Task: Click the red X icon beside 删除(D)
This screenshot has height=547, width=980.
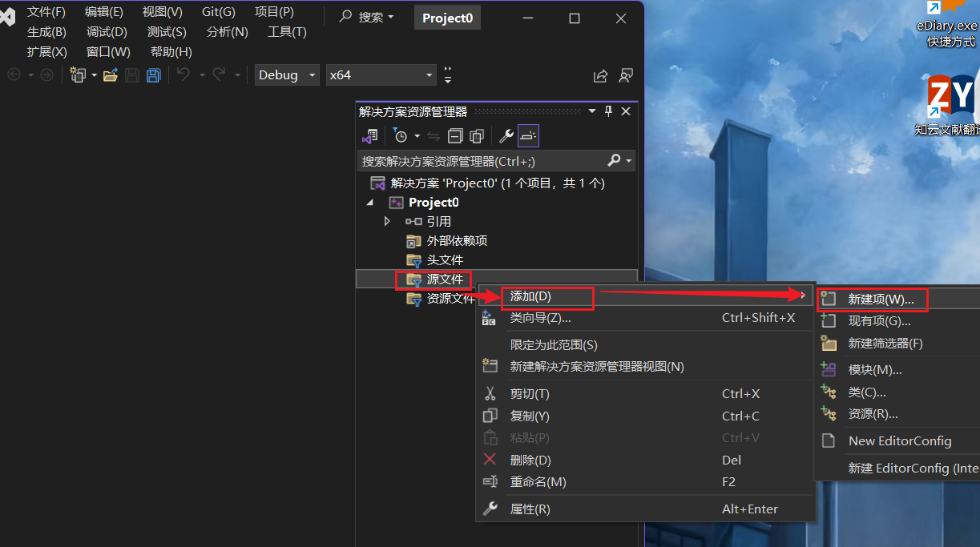Action: (x=490, y=460)
